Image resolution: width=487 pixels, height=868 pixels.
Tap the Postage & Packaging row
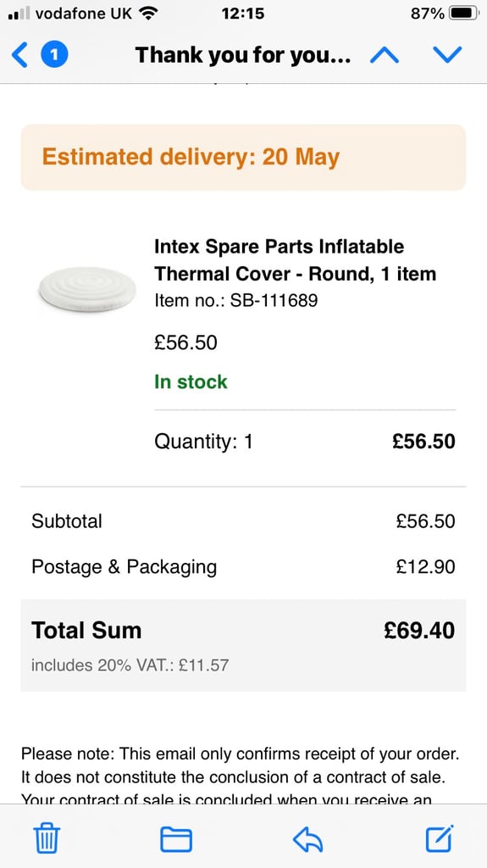pos(244,567)
